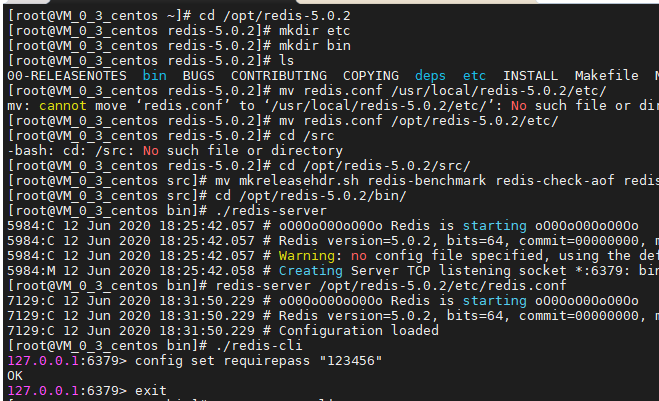This screenshot has height=401, width=659.
Task: Click the './redis-cli' command
Action: (x=258, y=346)
